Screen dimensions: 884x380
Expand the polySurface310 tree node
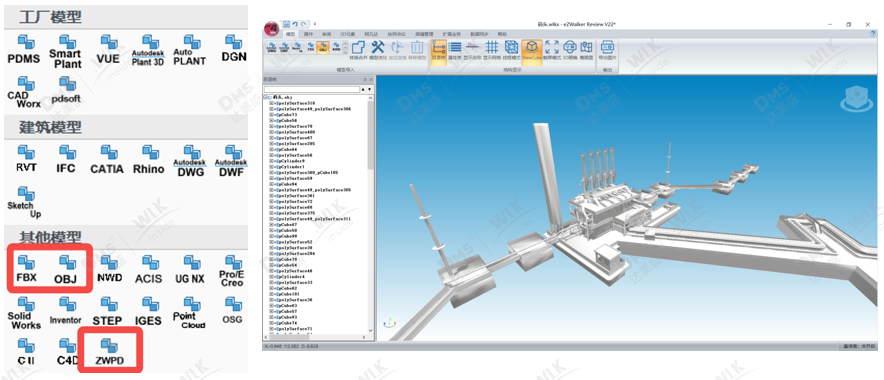(271, 103)
